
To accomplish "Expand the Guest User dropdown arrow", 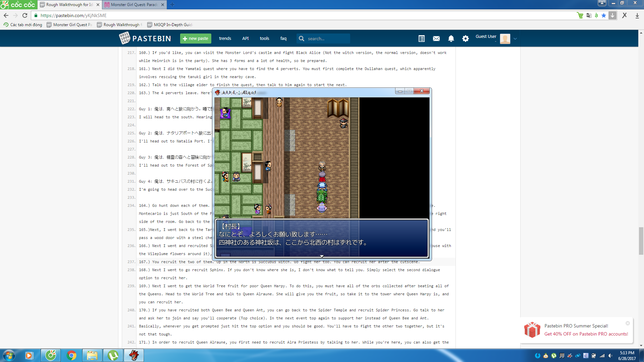I will [515, 39].
